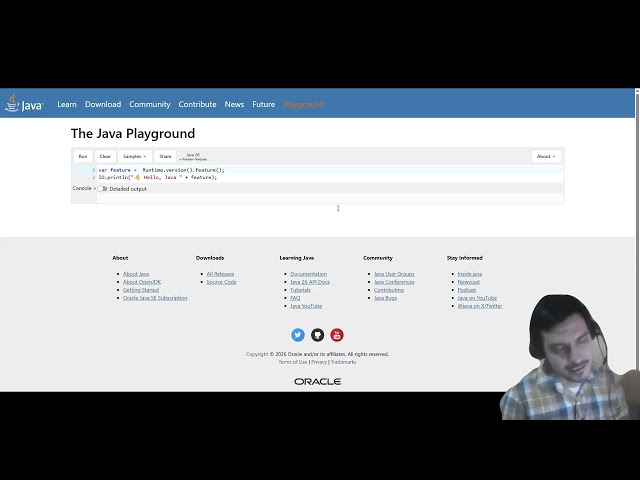Expand the Samples dropdown
Screen dimensions: 640x480
click(x=135, y=156)
